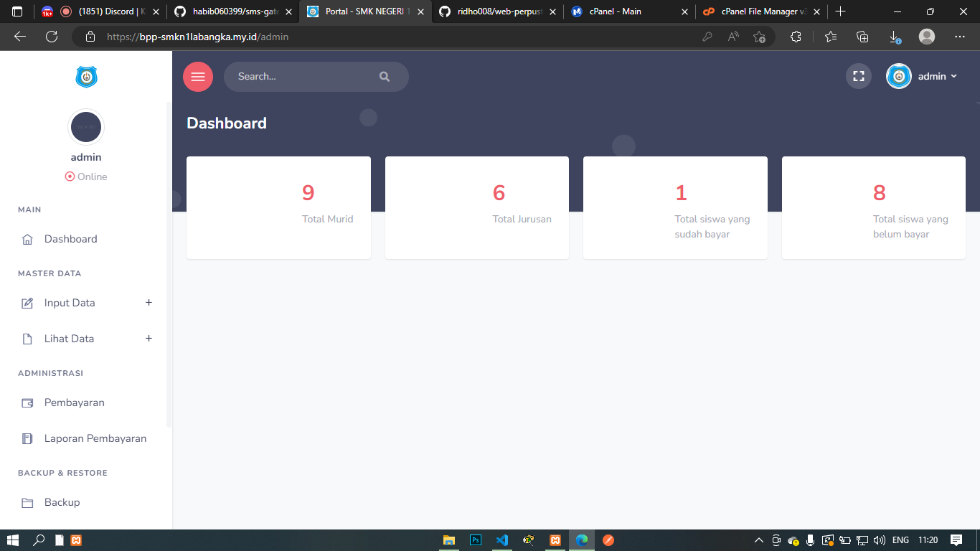Click the Total Murid count card
980x551 pixels.
click(x=278, y=207)
